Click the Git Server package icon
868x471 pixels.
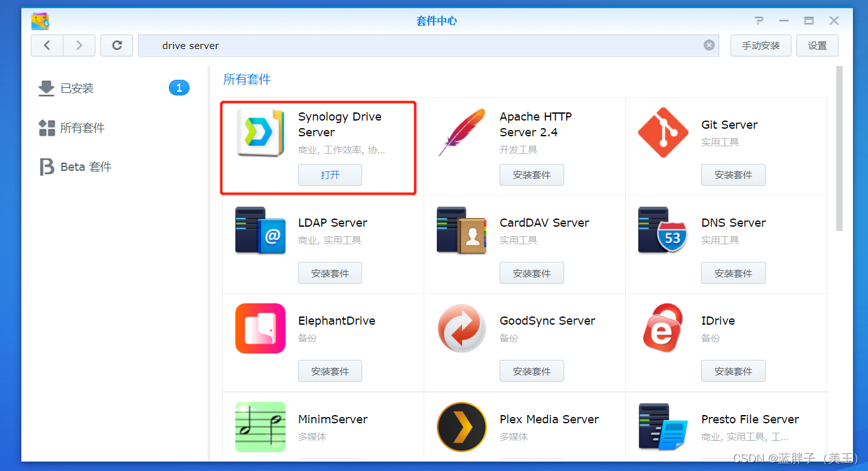[x=663, y=133]
